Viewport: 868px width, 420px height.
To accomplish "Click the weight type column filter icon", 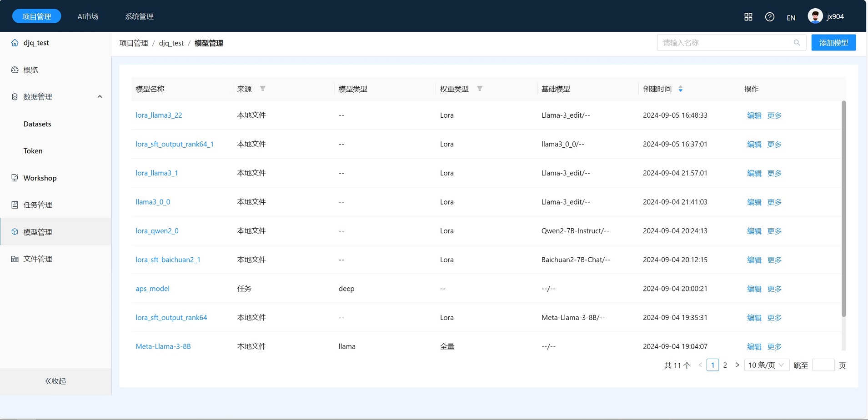I will pyautogui.click(x=479, y=89).
